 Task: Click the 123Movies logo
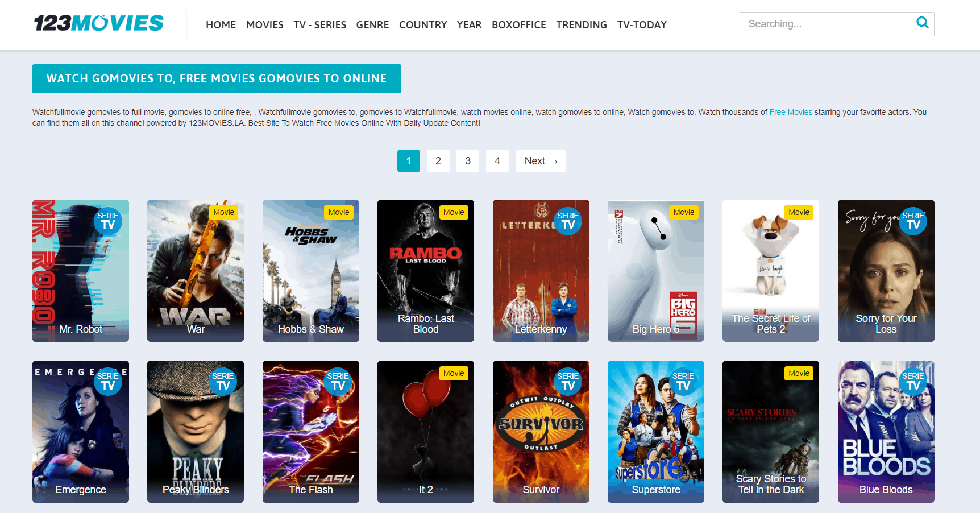pyautogui.click(x=99, y=23)
